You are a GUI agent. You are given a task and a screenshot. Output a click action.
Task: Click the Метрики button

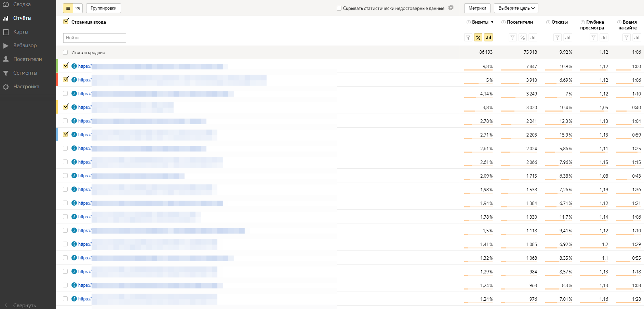[477, 8]
